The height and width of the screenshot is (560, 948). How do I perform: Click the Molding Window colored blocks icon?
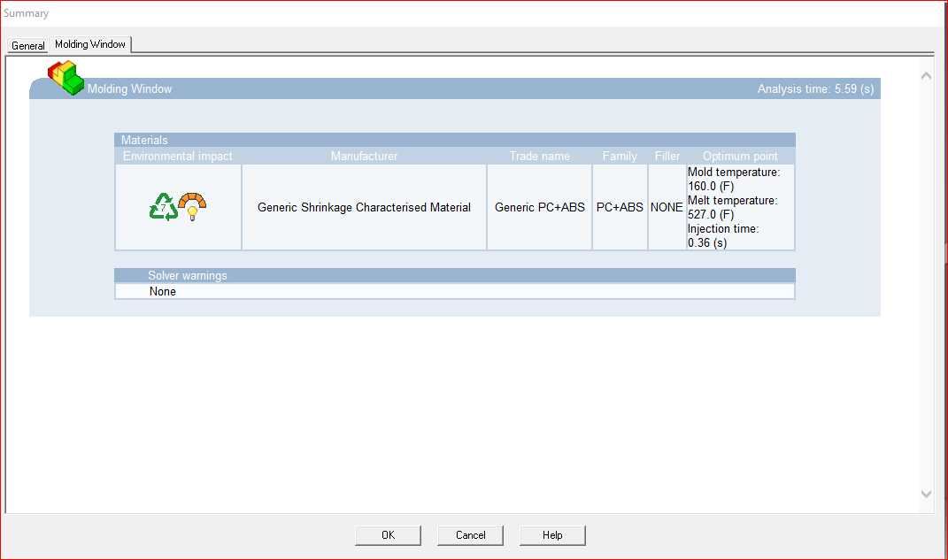click(x=66, y=77)
